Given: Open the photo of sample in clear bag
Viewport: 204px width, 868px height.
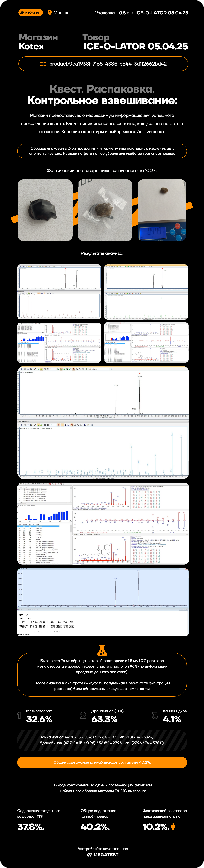Looking at the screenshot, I should [x=105, y=210].
